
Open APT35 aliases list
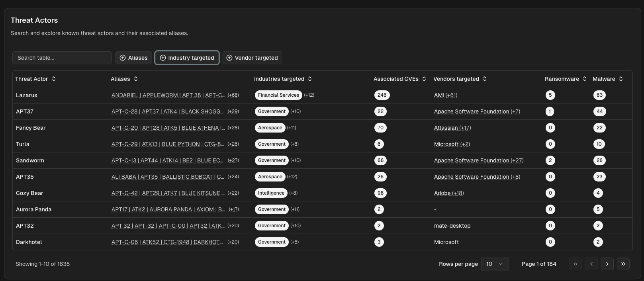tap(168, 177)
